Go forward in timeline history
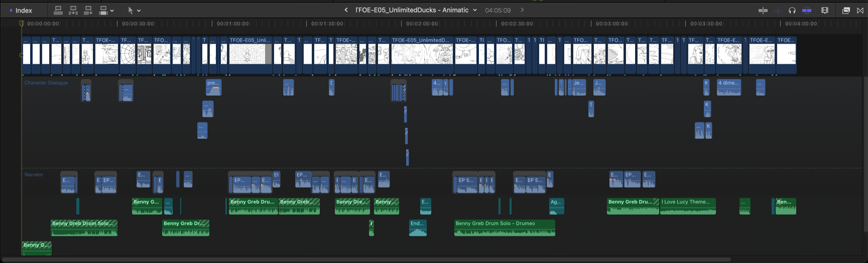The image size is (868, 263). coord(522,10)
